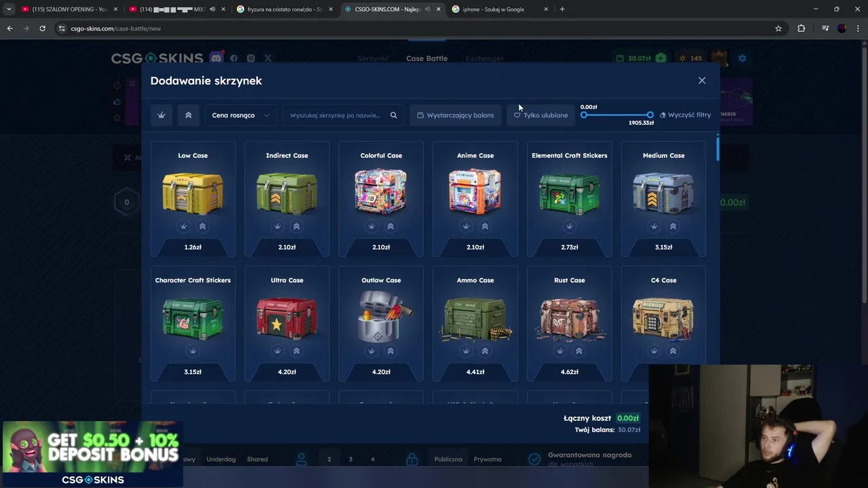Click the chevron icon under Ultra Case
The height and width of the screenshot is (488, 868).
296,351
